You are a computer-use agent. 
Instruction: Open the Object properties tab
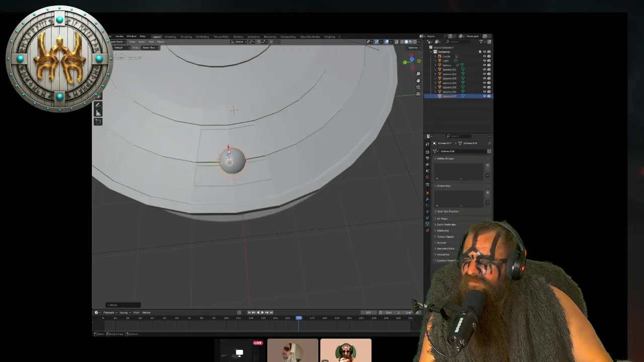[427, 193]
